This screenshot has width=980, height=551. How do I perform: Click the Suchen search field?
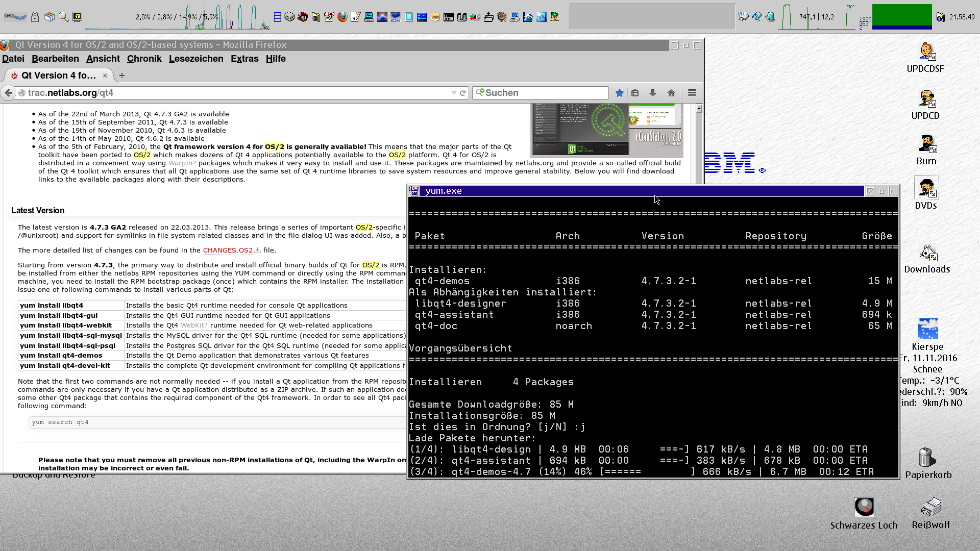541,93
